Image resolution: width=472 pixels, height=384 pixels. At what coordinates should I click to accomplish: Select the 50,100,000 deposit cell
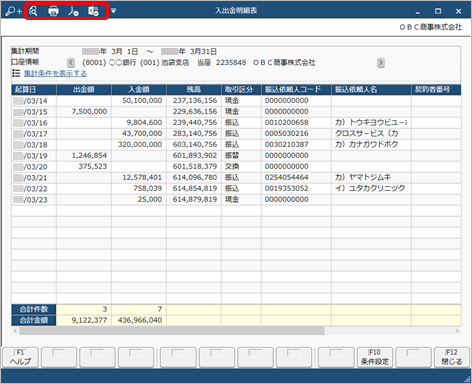click(139, 101)
